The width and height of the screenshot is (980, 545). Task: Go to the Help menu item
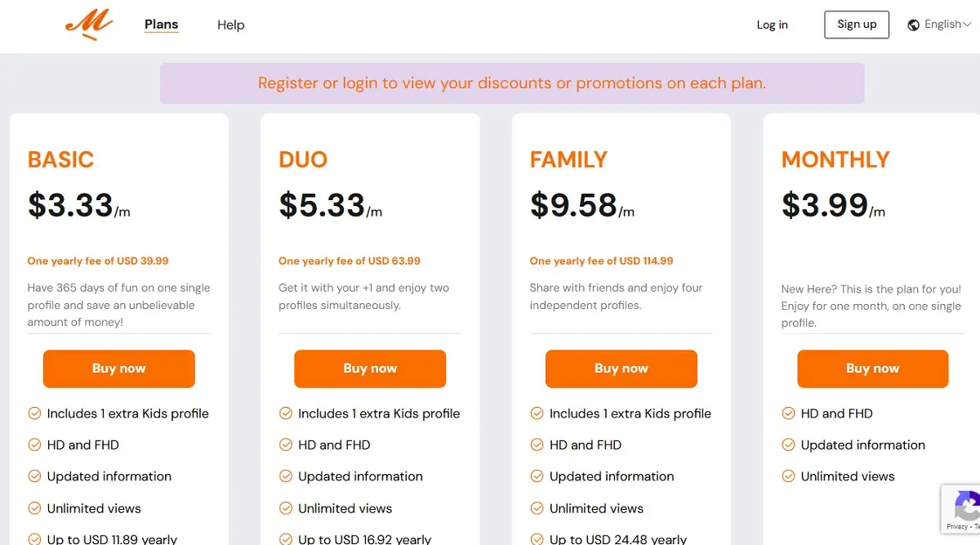231,25
